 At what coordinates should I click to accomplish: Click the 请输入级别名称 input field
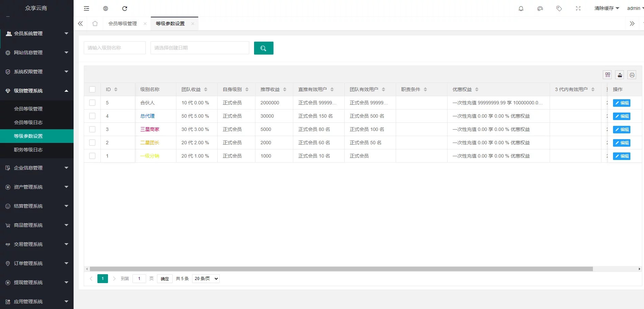pyautogui.click(x=114, y=48)
